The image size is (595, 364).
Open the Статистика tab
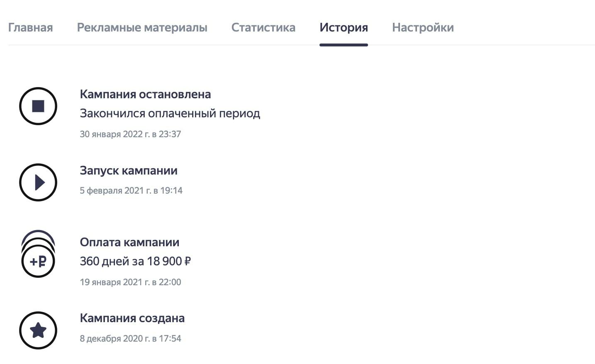click(263, 27)
